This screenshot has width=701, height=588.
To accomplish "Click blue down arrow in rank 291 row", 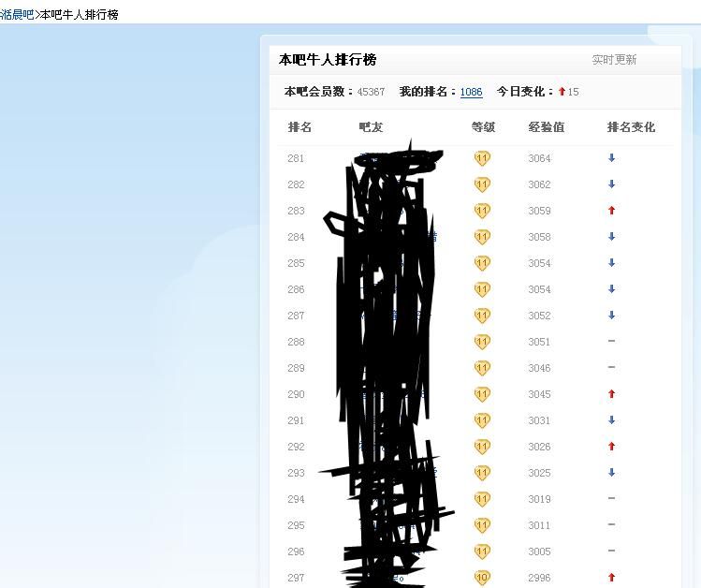I will [x=611, y=419].
